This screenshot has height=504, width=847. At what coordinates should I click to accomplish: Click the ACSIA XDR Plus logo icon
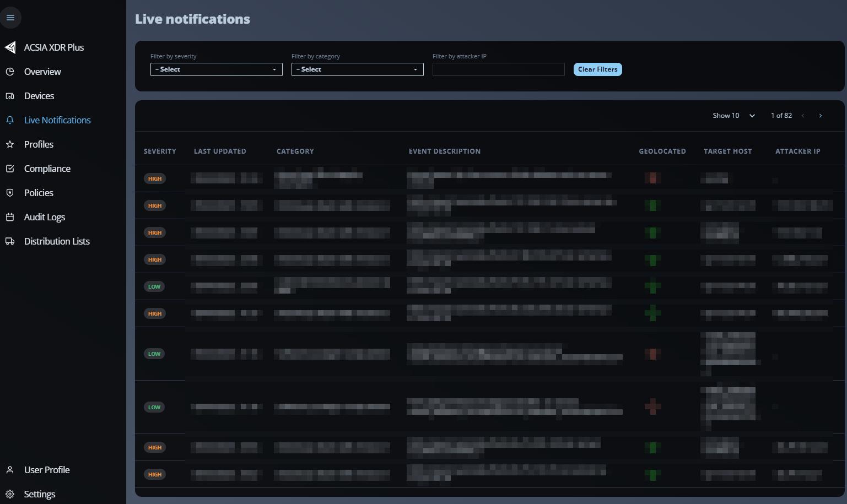click(10, 47)
